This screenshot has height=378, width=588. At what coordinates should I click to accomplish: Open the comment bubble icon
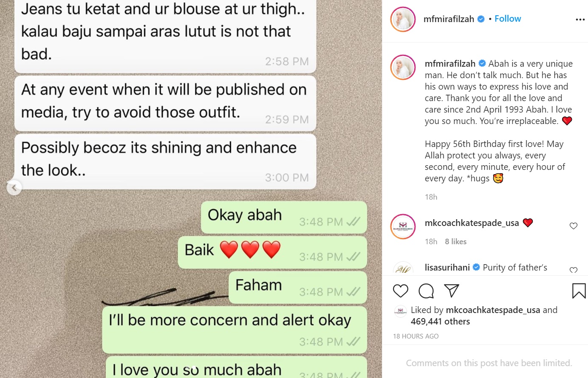pos(426,291)
